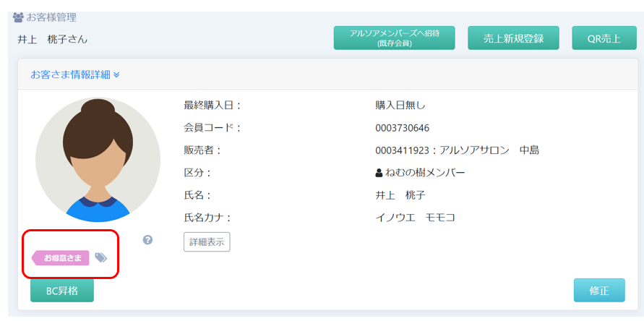The height and width of the screenshot is (321, 644).
Task: Click the QR売上 button
Action: pyautogui.click(x=604, y=38)
